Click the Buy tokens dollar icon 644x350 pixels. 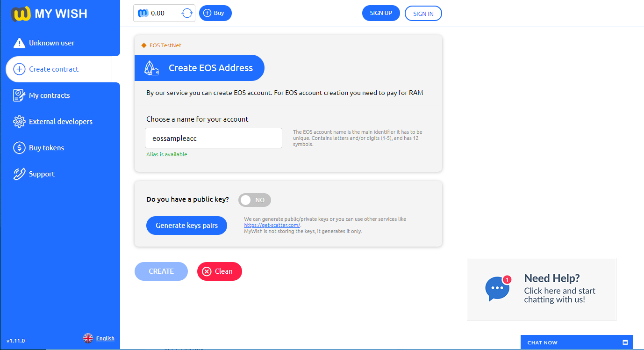19,148
